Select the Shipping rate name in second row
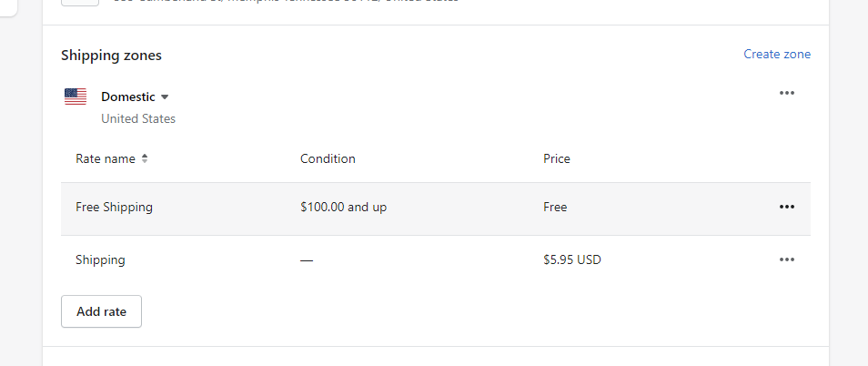The image size is (868, 366). [x=100, y=259]
